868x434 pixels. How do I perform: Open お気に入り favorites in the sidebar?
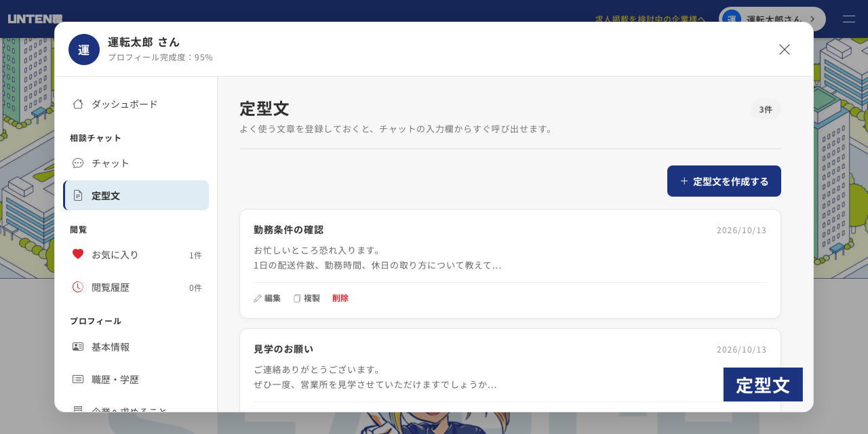point(136,254)
